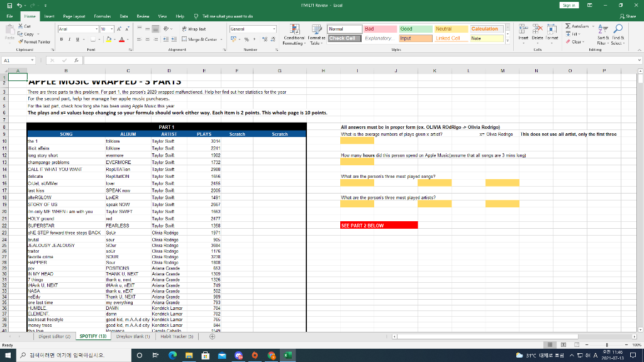
Task: Apply the red font color A
Action: click(x=121, y=40)
